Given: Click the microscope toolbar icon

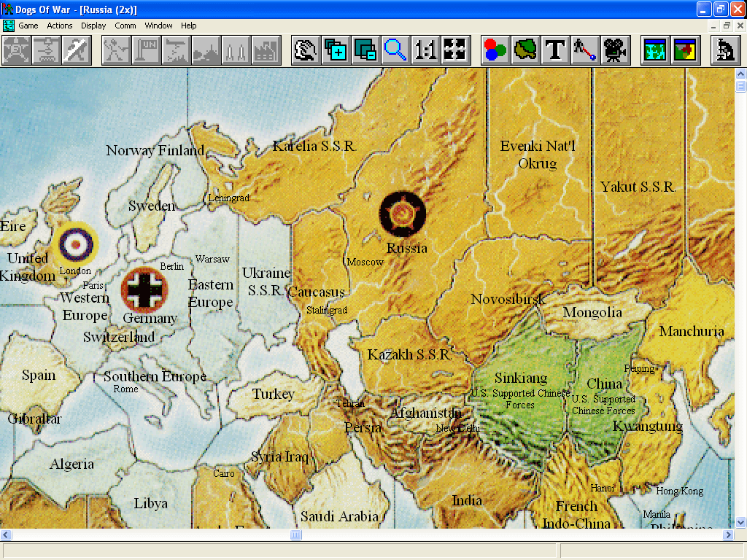Looking at the screenshot, I should (725, 50).
